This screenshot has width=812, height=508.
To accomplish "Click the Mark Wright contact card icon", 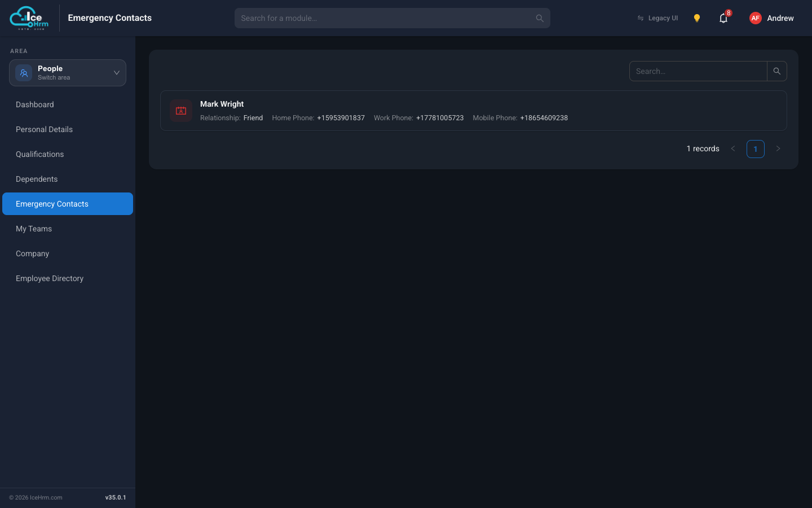I will (x=181, y=111).
